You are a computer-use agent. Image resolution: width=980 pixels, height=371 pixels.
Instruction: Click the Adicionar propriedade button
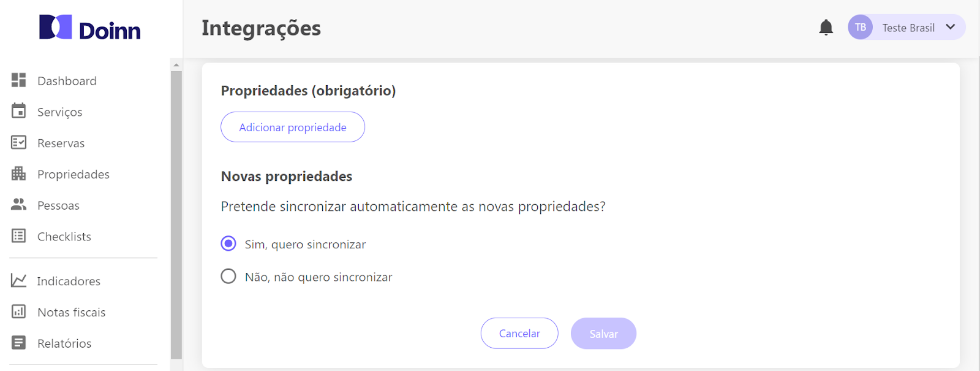coord(293,127)
